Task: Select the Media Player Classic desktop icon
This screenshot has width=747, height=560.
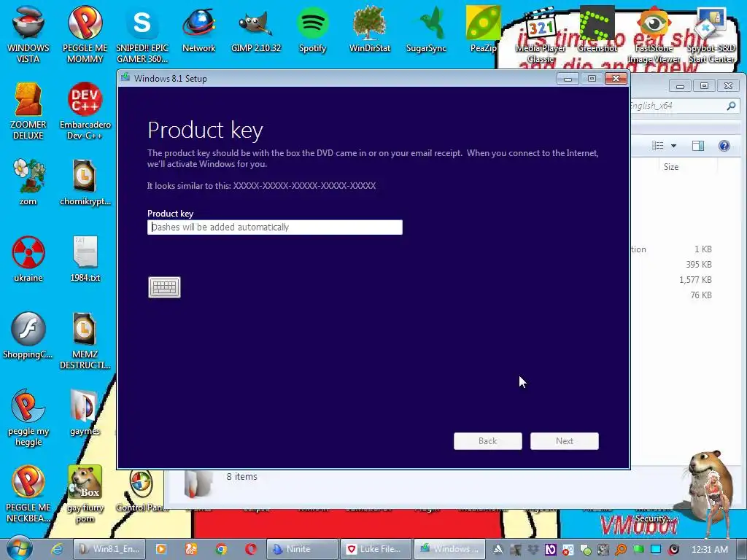Action: pyautogui.click(x=541, y=34)
